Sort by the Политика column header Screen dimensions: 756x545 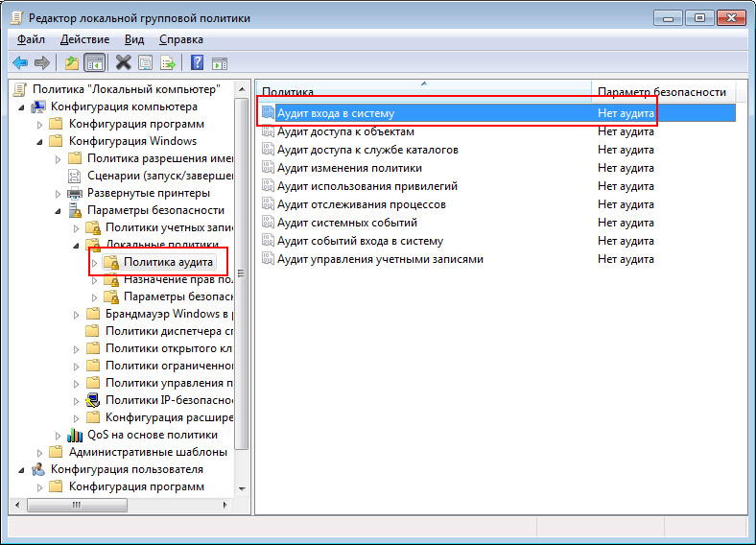tap(424, 90)
